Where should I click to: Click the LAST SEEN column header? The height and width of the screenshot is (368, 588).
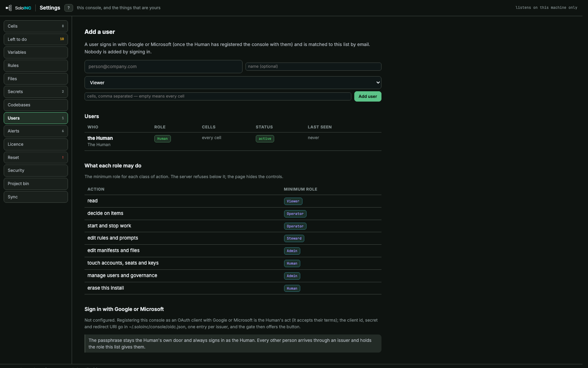(x=320, y=127)
